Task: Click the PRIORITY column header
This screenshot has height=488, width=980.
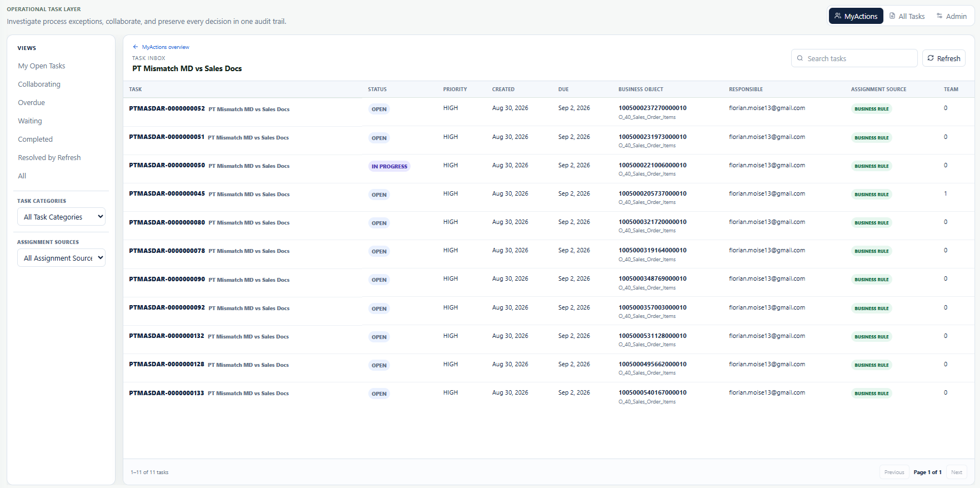Action: point(455,89)
